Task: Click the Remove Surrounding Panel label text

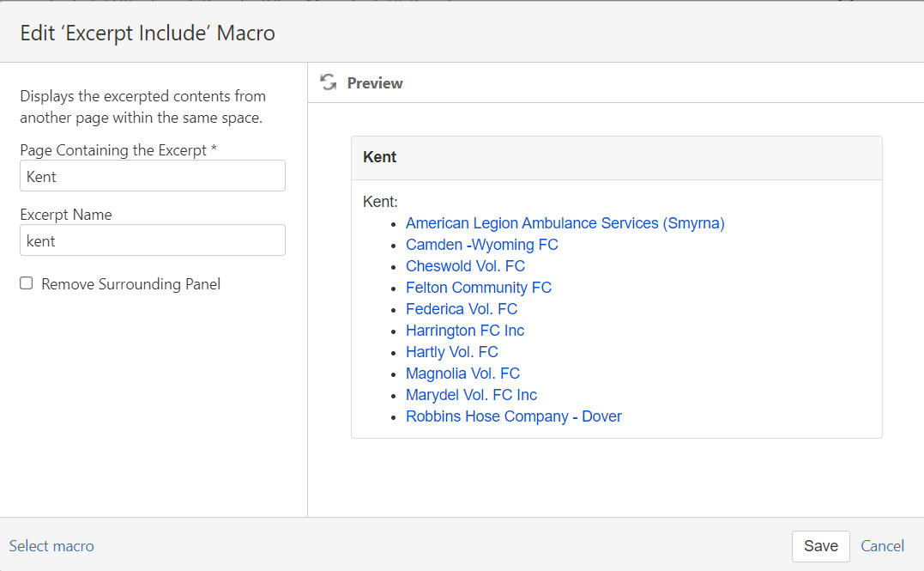Action: [130, 284]
